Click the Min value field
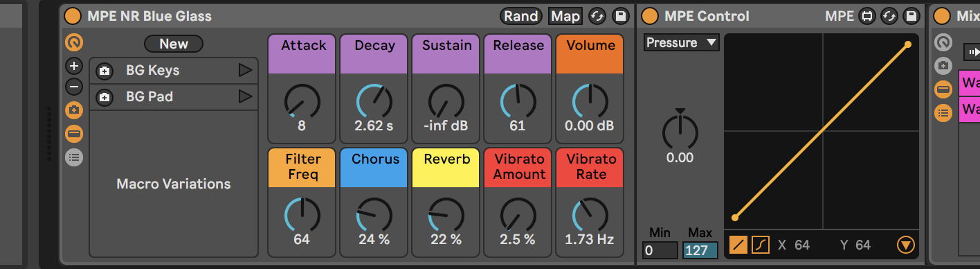 click(660, 250)
